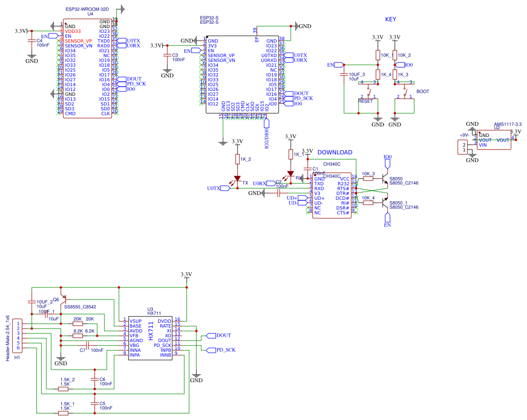This screenshot has width=527, height=420.
Task: Click the KEY section title text
Action: coord(390,20)
